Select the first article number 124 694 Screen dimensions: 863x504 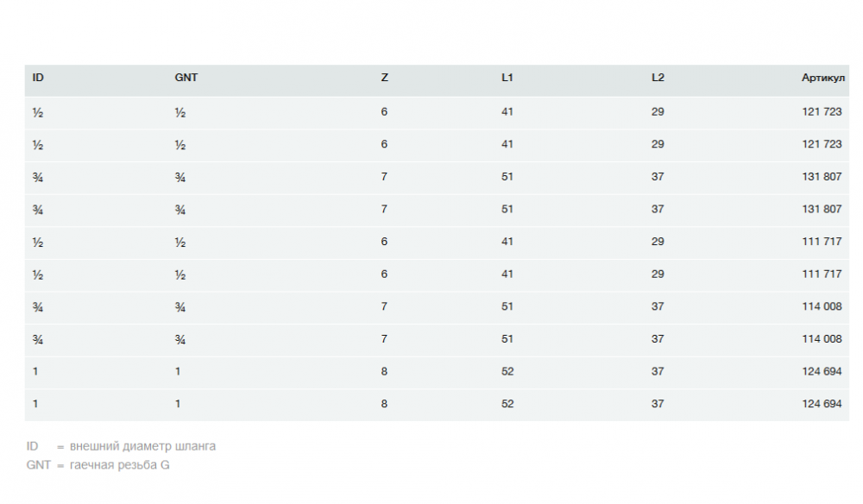coord(822,372)
